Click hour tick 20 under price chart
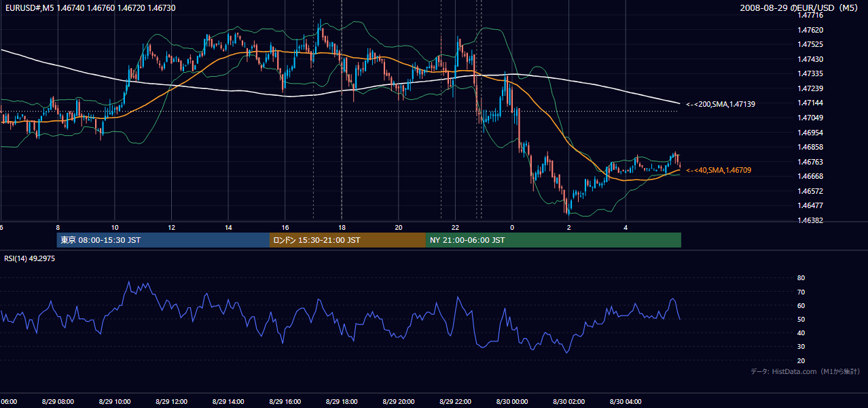 (398, 227)
